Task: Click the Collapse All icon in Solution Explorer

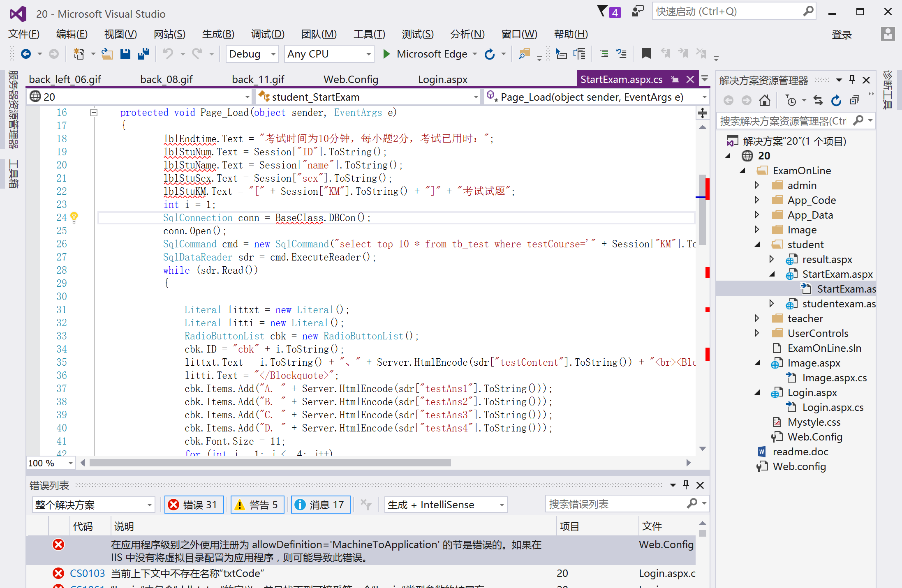Action: point(855,100)
